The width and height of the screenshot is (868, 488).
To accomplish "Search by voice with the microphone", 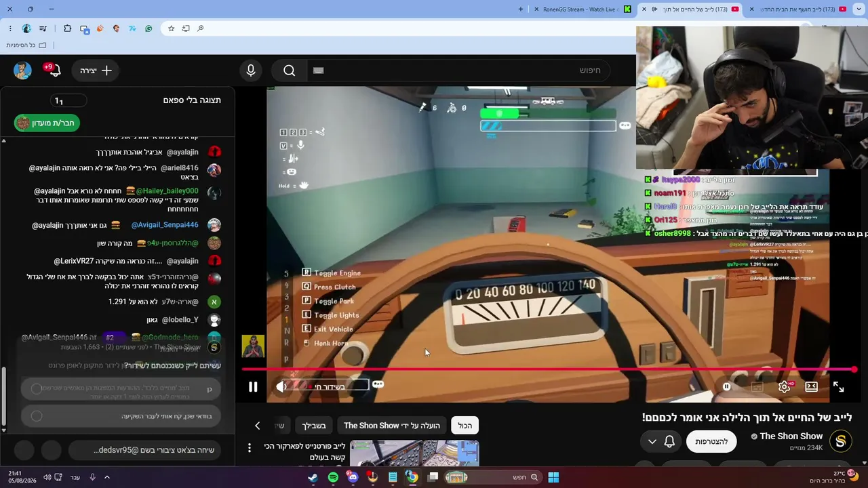I will [x=251, y=70].
